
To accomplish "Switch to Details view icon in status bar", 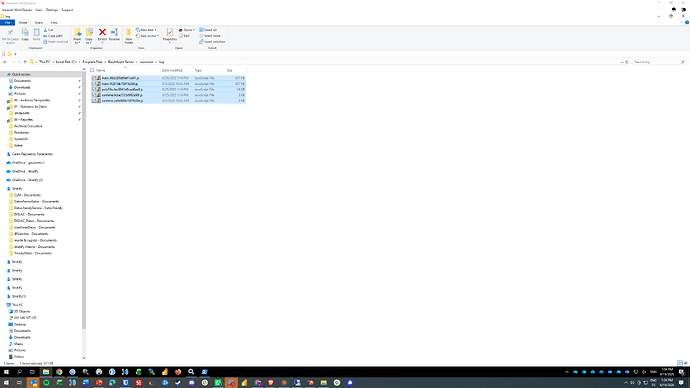I will (x=680, y=363).
